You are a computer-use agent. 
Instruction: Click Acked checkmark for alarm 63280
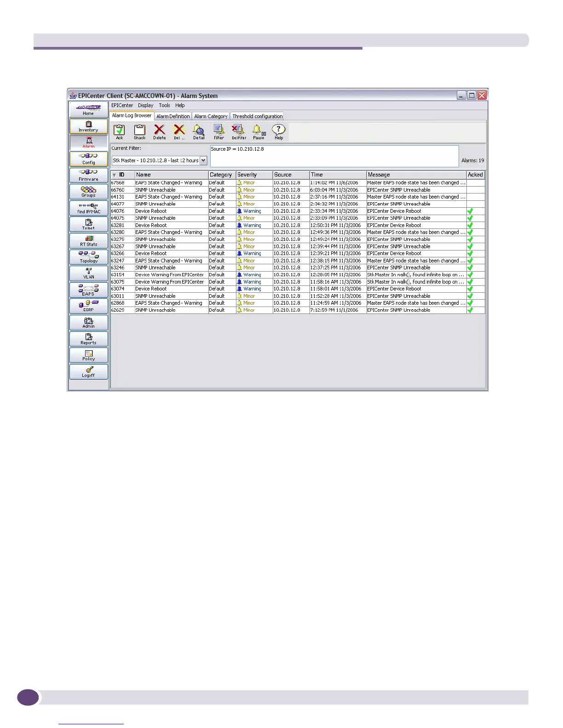[x=470, y=232]
